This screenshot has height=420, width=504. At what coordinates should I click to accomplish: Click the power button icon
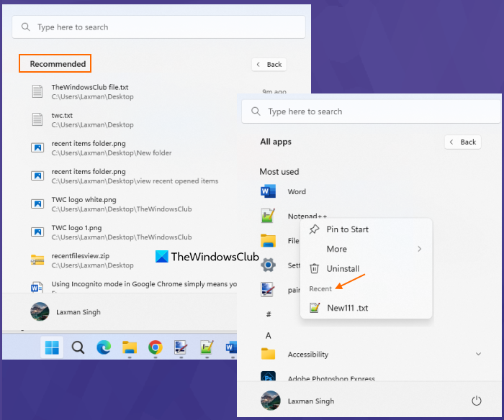click(476, 401)
